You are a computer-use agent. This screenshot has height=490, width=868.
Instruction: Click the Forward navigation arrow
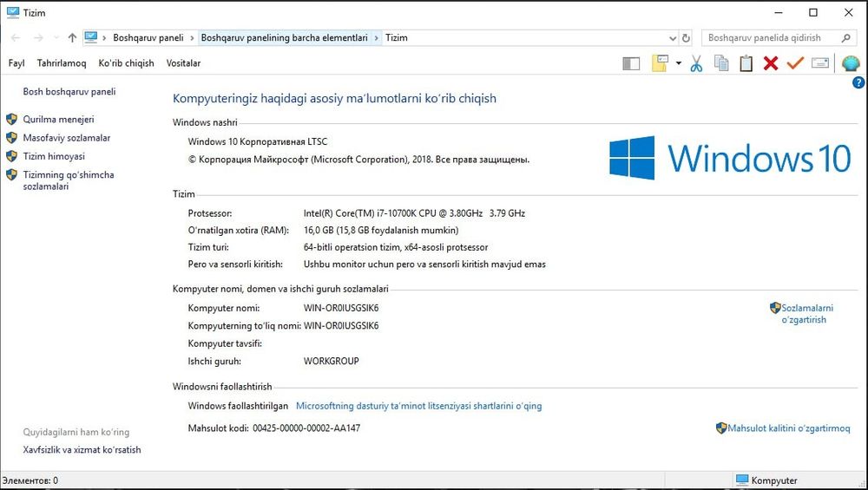coord(38,37)
